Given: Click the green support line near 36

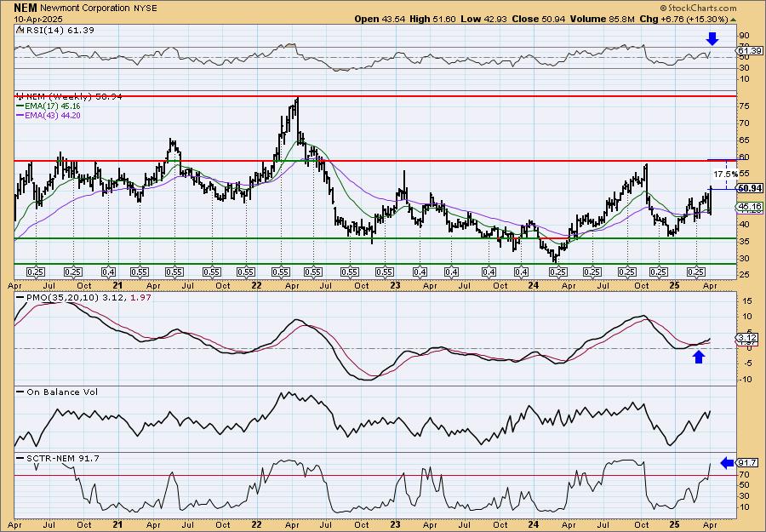Looking at the screenshot, I should pos(374,238).
